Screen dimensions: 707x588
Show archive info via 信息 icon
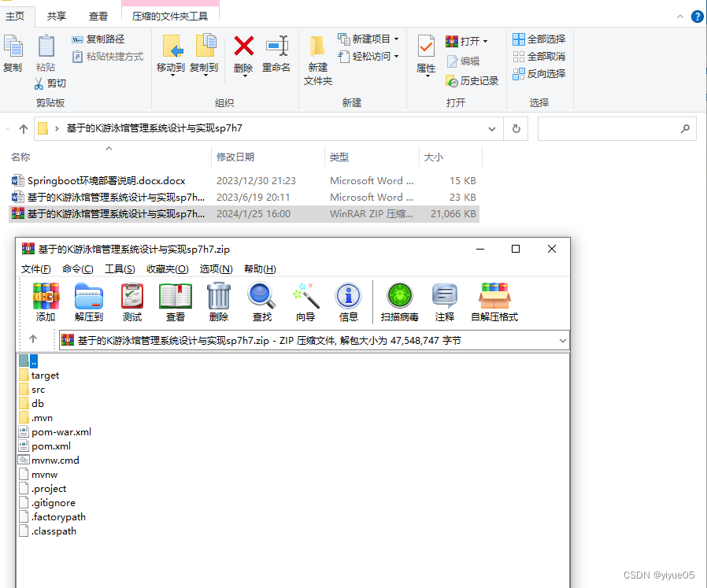point(349,301)
